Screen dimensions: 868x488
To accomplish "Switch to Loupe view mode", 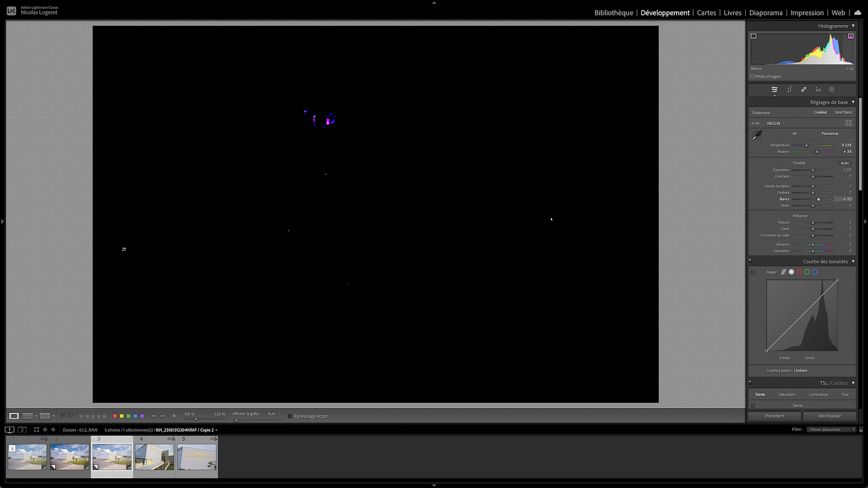I will pyautogui.click(x=14, y=416).
